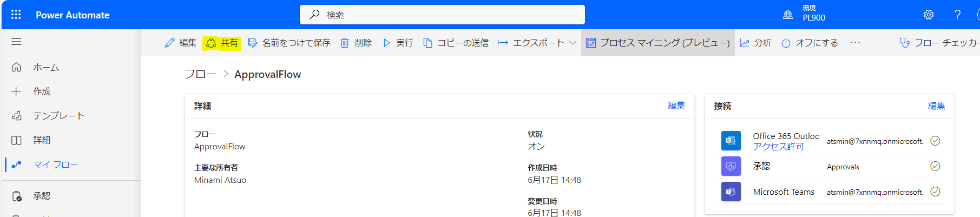This screenshot has width=980, height=217.
Task: Open the app launcher waffle icon
Action: [16, 15]
